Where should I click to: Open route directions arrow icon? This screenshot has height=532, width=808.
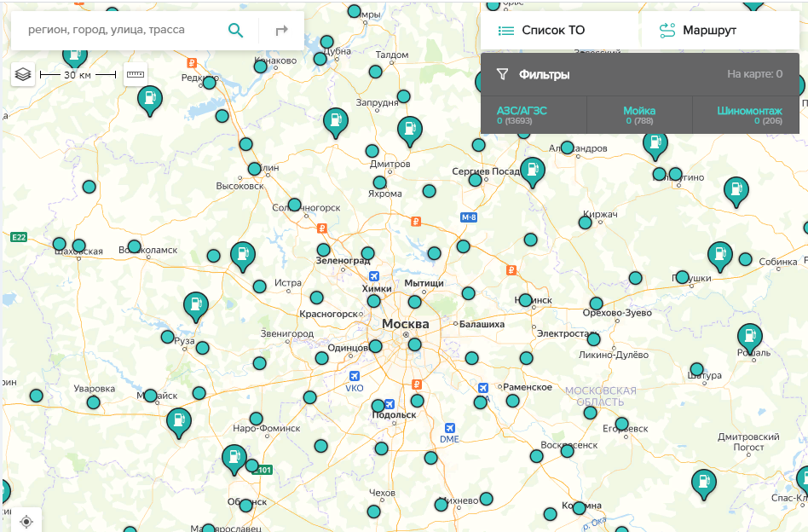(282, 31)
